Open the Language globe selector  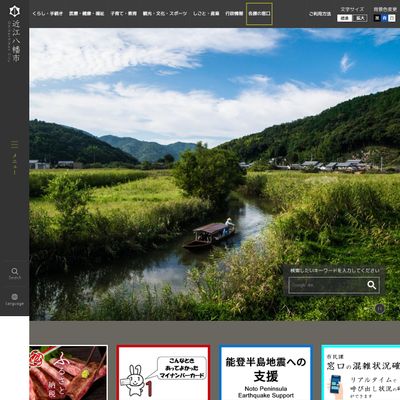tap(14, 300)
